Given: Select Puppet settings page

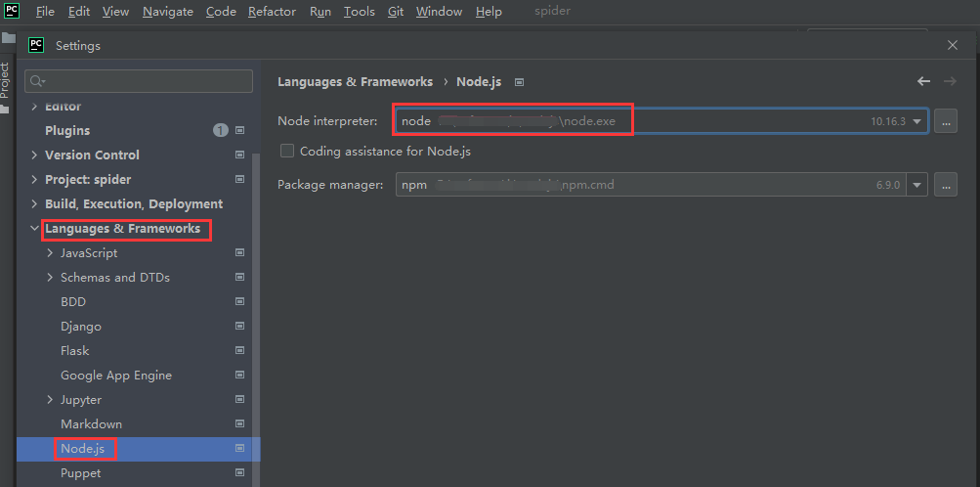Looking at the screenshot, I should (81, 473).
